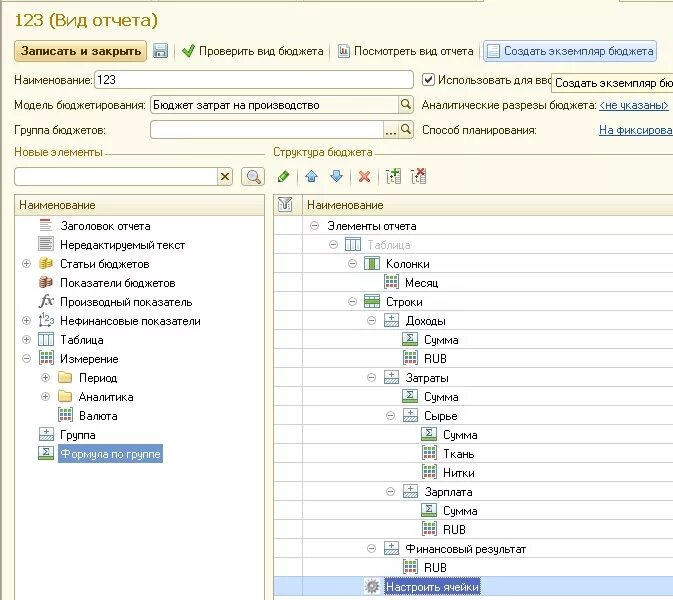
Task: Click Наименование header in budget structure
Action: click(488, 205)
